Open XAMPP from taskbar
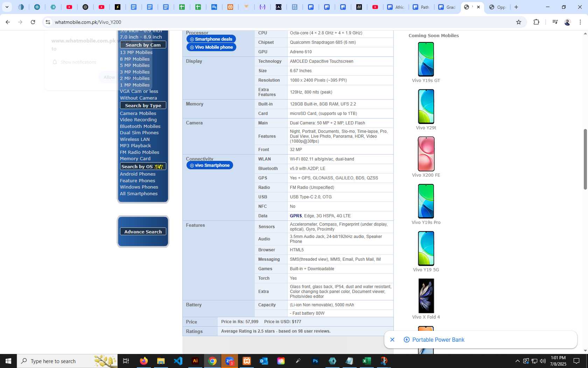The height and width of the screenshot is (368, 588). point(247,361)
